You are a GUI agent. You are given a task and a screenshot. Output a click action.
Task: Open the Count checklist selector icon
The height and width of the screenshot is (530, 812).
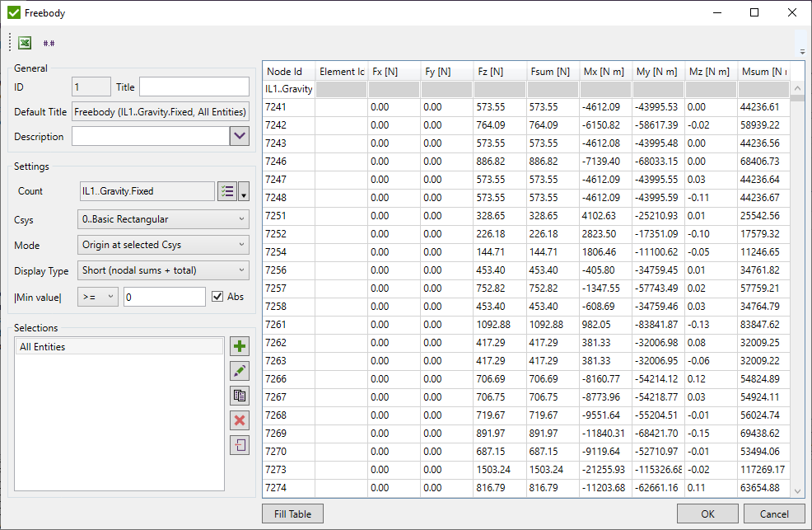226,191
